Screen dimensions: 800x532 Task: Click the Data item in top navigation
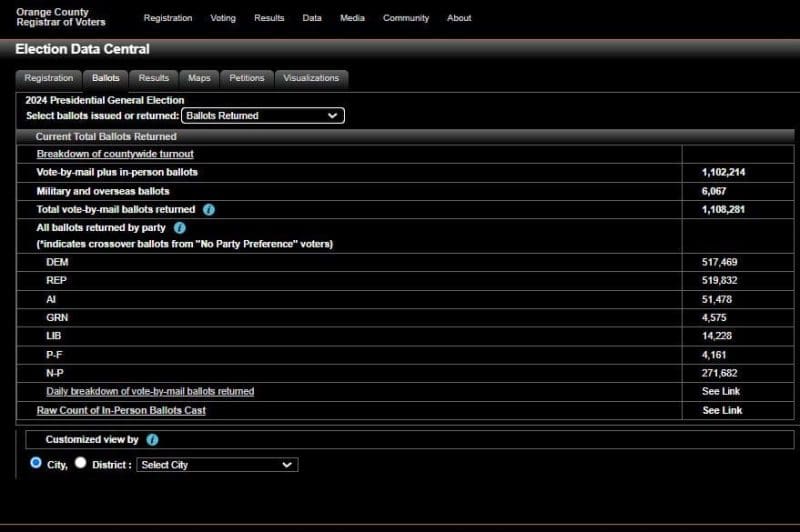pos(312,18)
